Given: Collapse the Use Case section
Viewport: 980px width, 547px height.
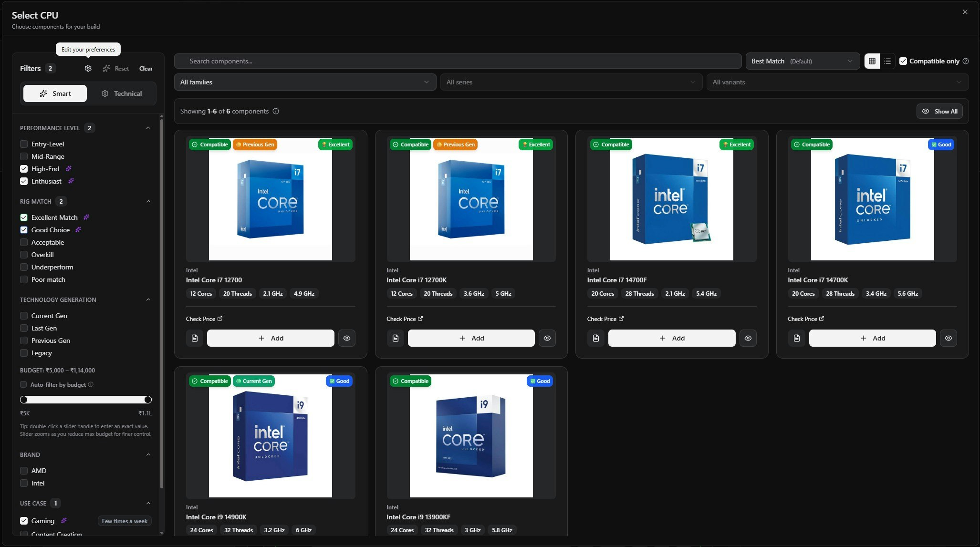Looking at the screenshot, I should click(148, 503).
